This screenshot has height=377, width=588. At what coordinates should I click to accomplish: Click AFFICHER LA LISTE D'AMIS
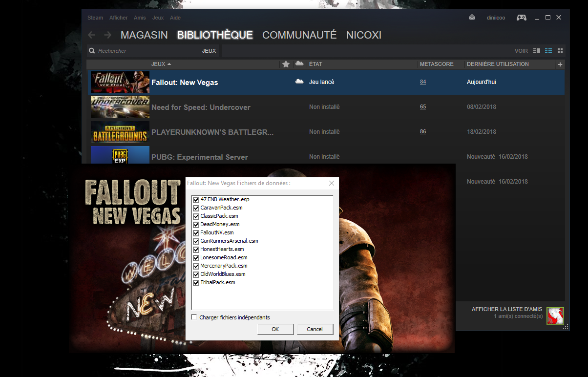coord(507,309)
